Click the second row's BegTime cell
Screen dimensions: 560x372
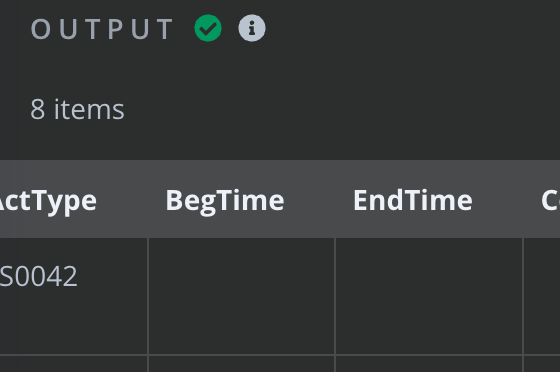coord(242,364)
